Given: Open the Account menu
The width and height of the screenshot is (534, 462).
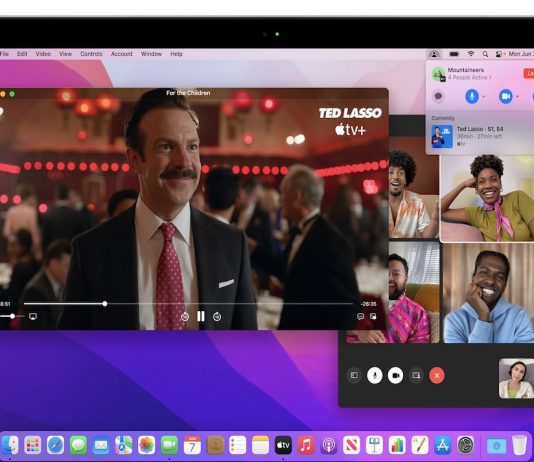Looking at the screenshot, I should pos(122,54).
